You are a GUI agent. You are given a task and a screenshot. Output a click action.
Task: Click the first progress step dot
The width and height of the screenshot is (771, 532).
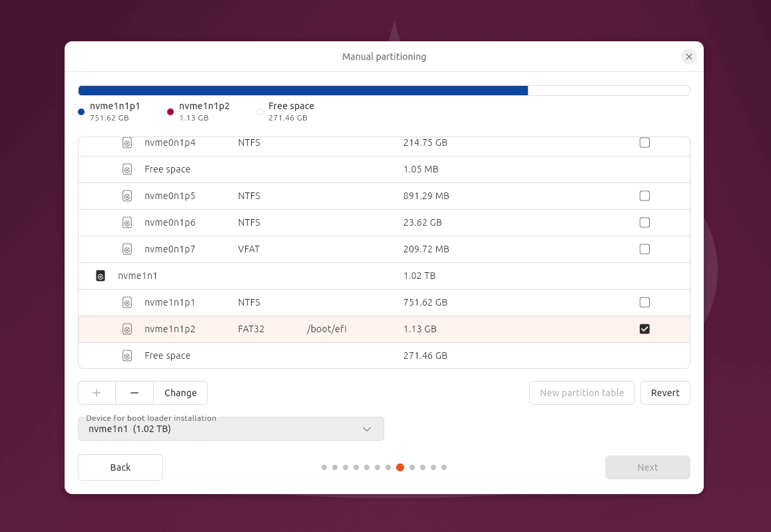click(x=324, y=467)
